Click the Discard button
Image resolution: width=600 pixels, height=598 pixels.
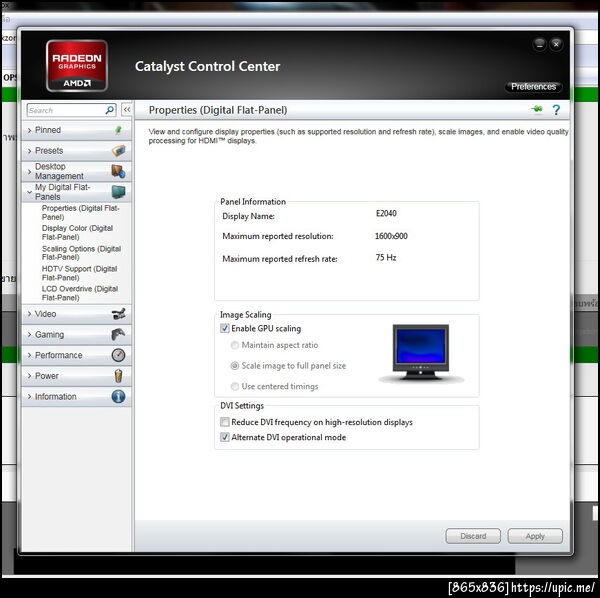coord(473,536)
